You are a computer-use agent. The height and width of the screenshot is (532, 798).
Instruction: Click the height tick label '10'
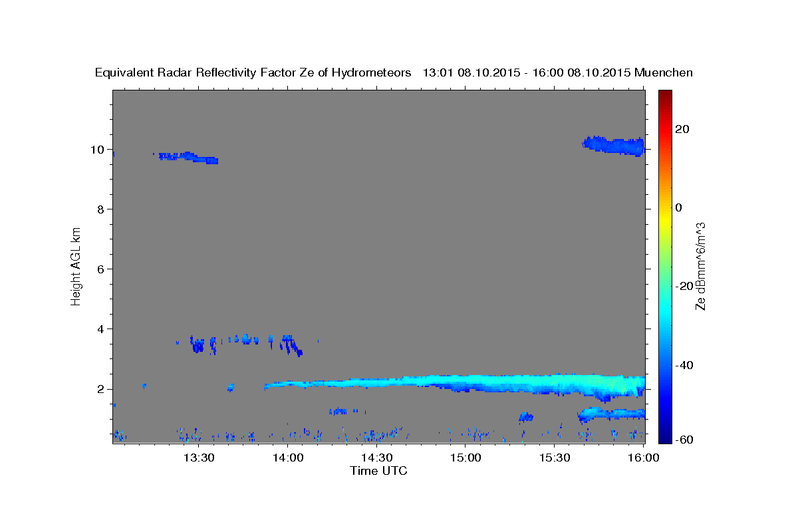[x=96, y=149]
